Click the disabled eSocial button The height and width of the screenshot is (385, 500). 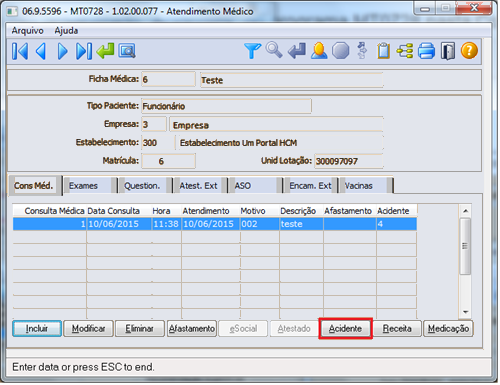pyautogui.click(x=243, y=329)
